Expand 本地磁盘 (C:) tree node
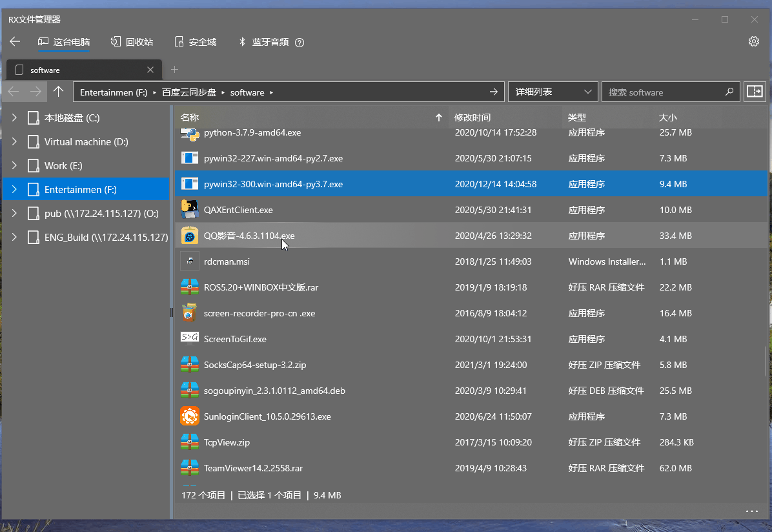This screenshot has width=772, height=532. (14, 118)
